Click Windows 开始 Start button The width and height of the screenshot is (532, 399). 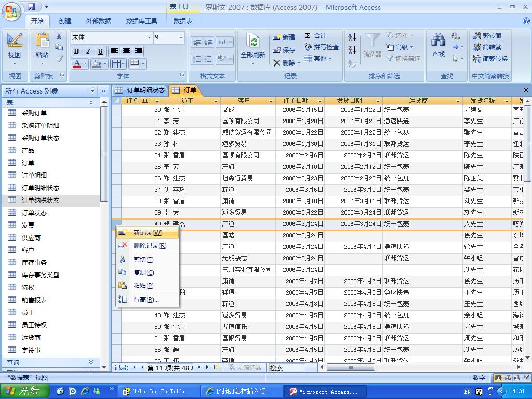(25, 391)
